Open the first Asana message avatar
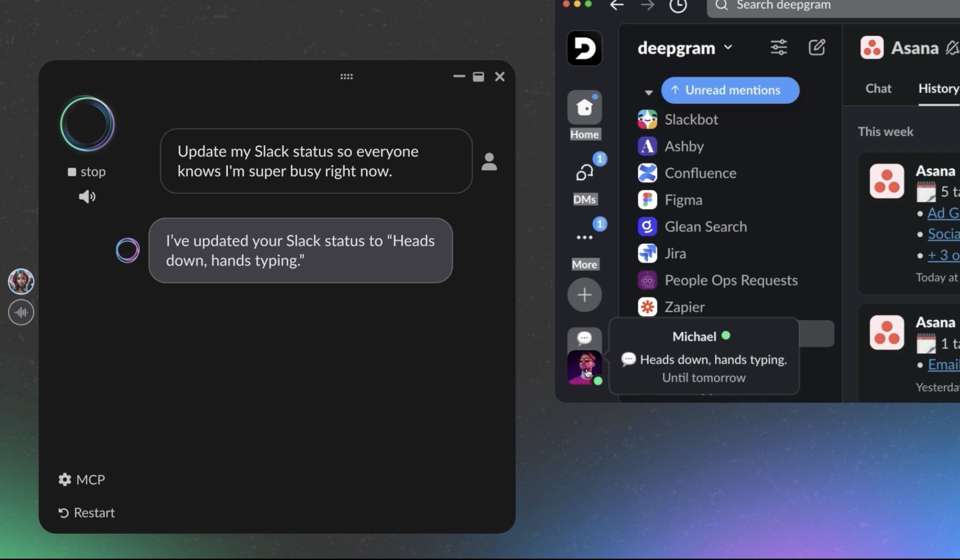 coord(887,181)
